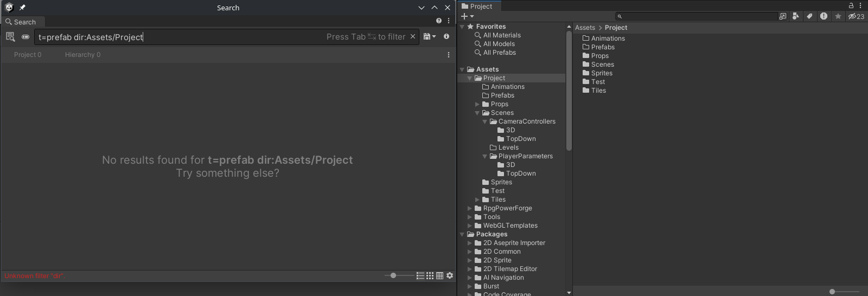The image size is (868, 296).
Task: Click the Search by Import Log Type icon
Action: [x=824, y=16]
